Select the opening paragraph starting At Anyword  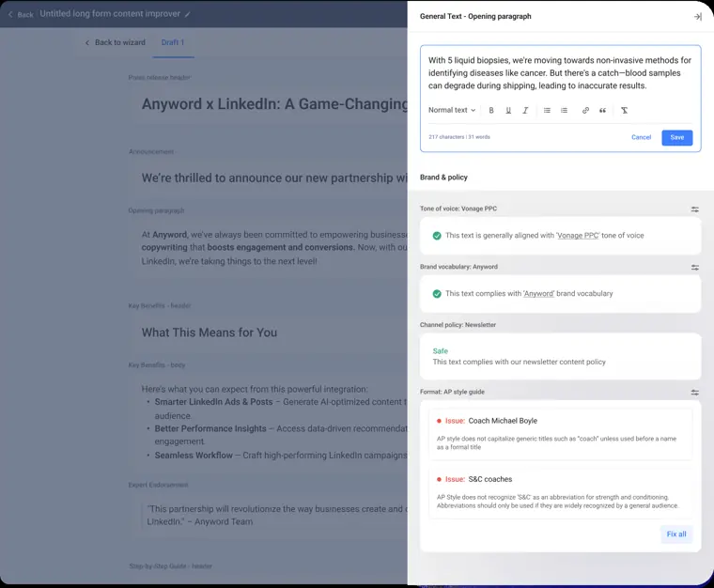pyautogui.click(x=274, y=248)
